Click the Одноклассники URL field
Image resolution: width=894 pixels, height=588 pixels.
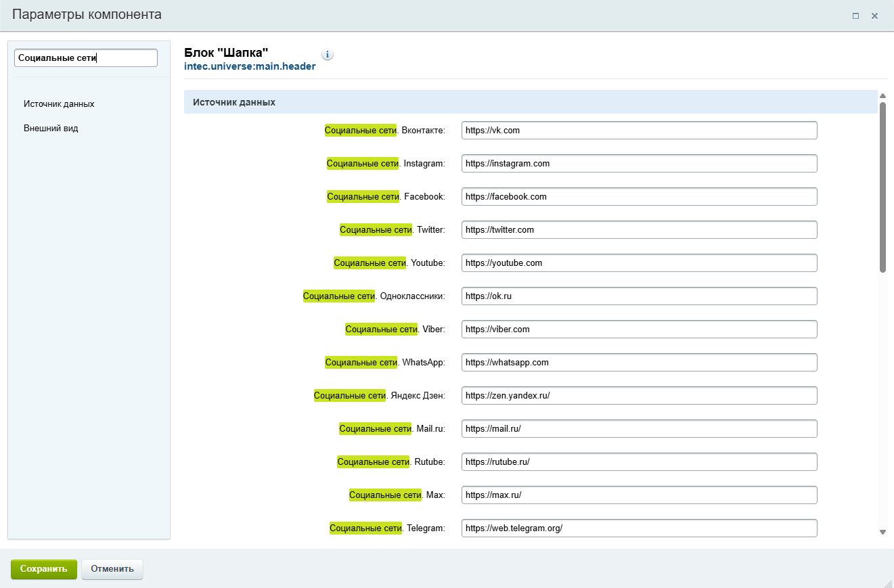pos(639,296)
